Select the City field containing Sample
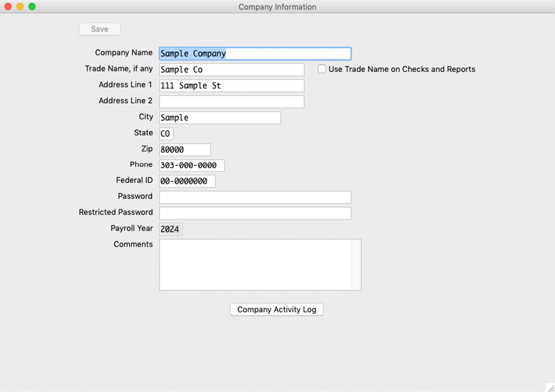Viewport: 555px width, 392px height. (220, 117)
